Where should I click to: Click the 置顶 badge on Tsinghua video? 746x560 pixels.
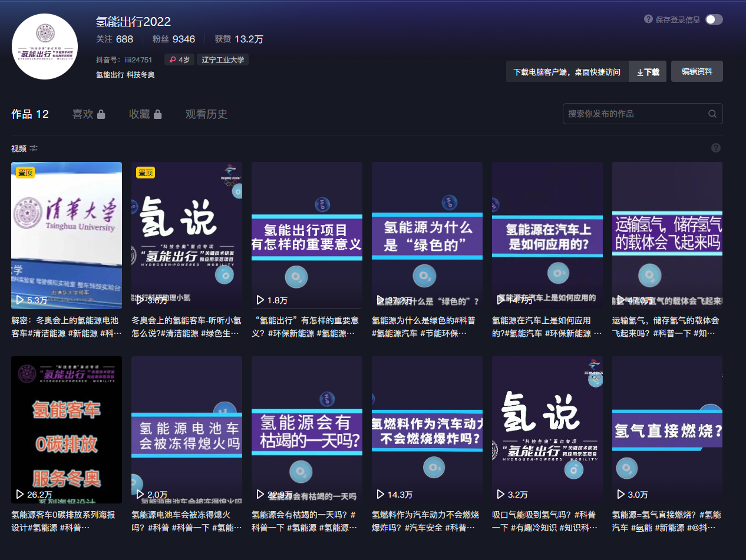coord(25,173)
